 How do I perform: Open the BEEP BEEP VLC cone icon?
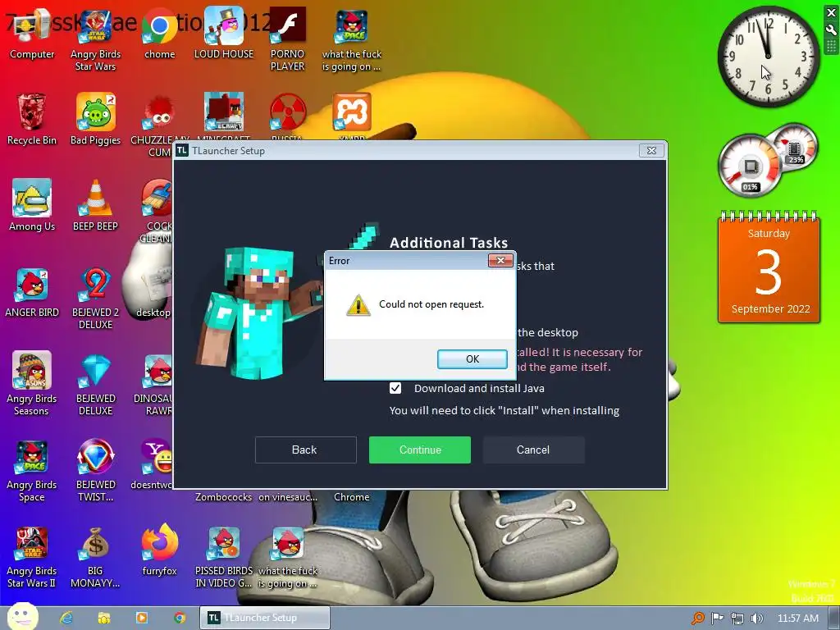pos(95,205)
